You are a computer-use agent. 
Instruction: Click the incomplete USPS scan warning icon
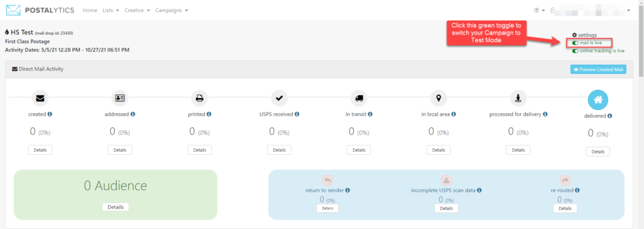tap(446, 180)
